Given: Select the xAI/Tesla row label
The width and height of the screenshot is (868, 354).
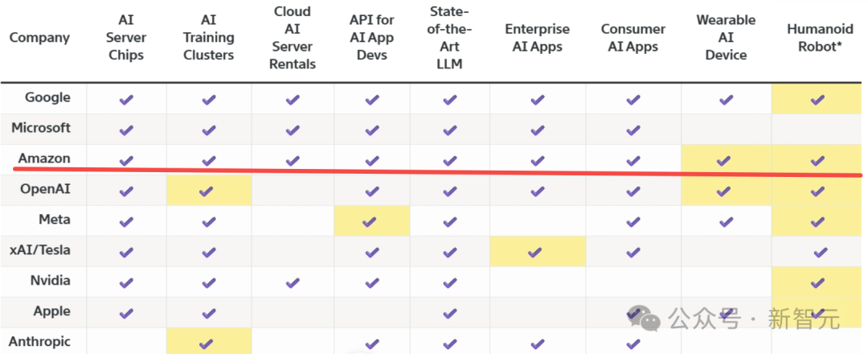Looking at the screenshot, I should 40,250.
